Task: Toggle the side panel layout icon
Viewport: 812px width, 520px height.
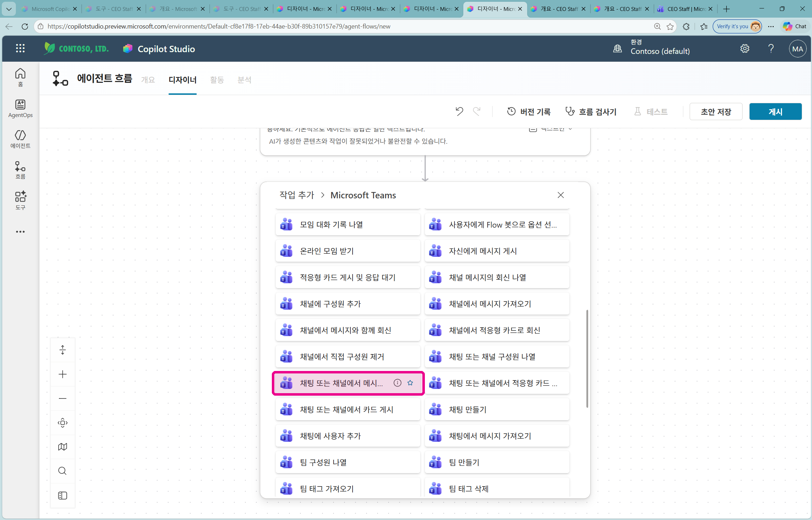Action: tap(63, 495)
